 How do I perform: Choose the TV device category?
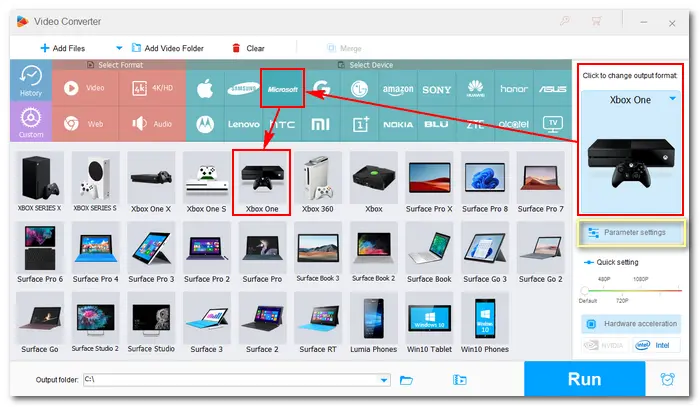tap(553, 124)
